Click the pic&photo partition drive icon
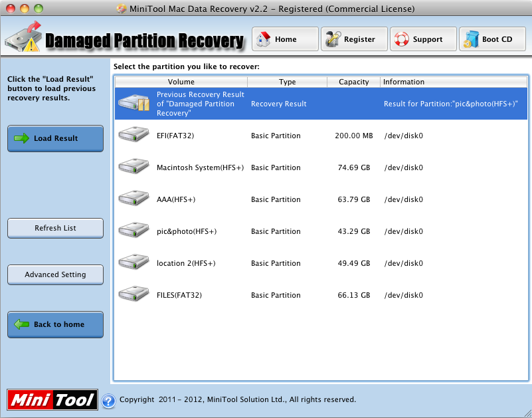 pyautogui.click(x=133, y=231)
